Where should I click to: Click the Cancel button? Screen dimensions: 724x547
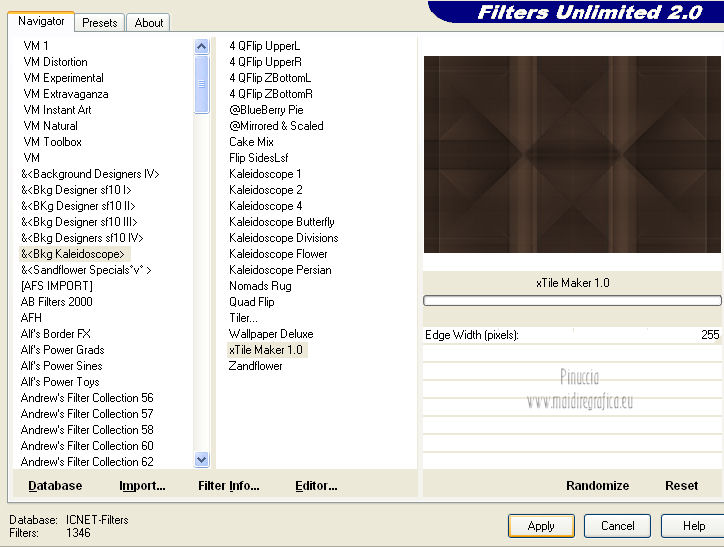coord(617,526)
